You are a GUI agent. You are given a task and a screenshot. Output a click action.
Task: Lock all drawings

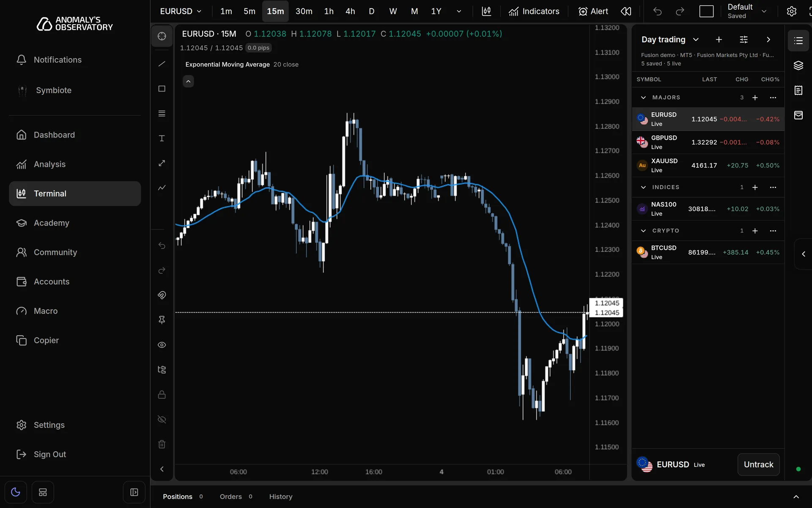click(x=162, y=395)
